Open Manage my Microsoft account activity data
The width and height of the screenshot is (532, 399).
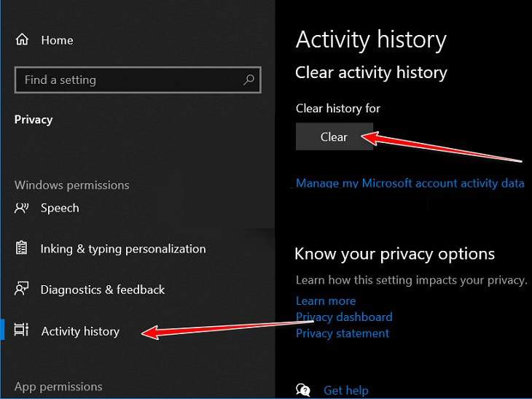click(x=410, y=183)
